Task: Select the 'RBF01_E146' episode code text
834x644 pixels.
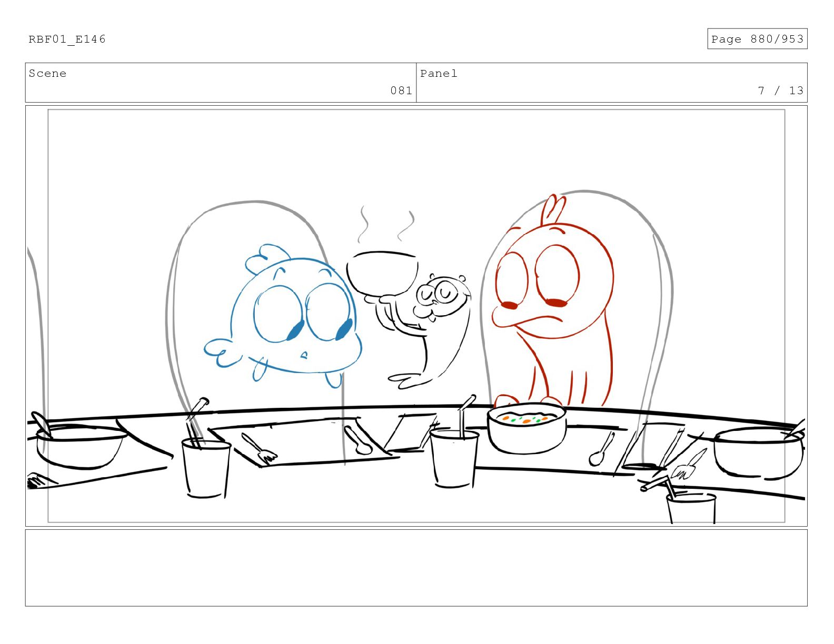Action: [x=67, y=39]
